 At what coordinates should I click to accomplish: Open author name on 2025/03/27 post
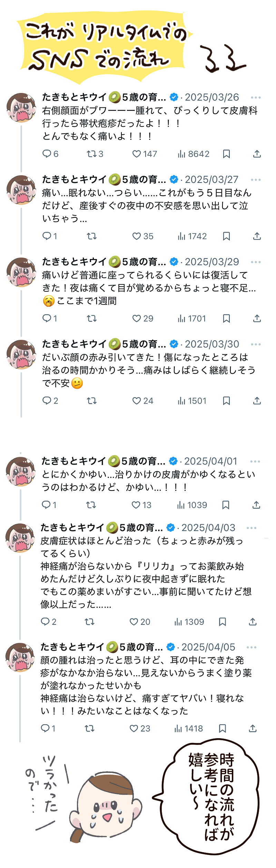coord(74,179)
